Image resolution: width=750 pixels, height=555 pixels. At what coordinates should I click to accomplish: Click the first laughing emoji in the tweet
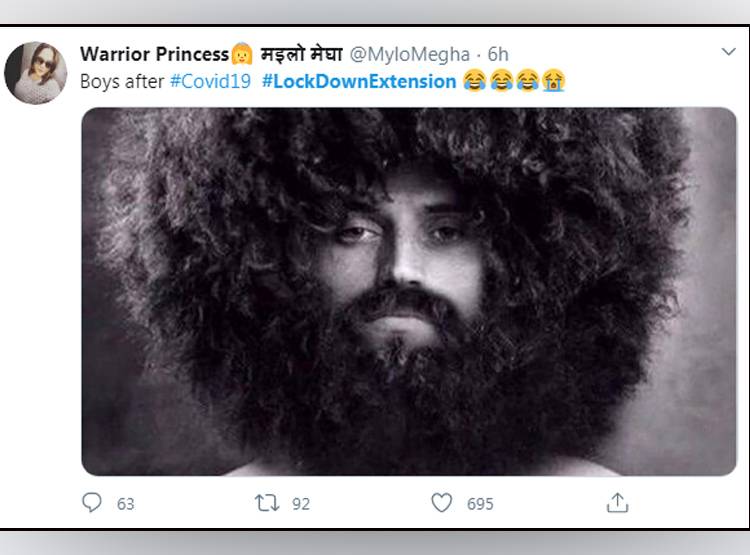(x=475, y=81)
